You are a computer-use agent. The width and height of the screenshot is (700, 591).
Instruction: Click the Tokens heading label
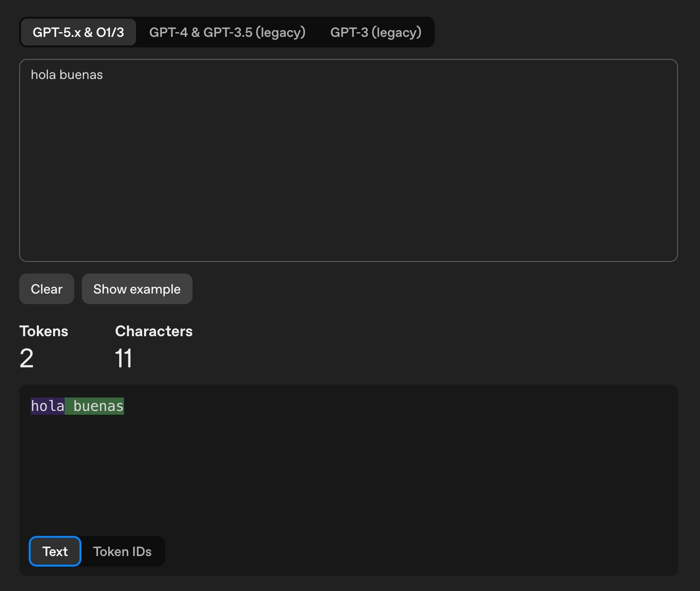point(44,331)
